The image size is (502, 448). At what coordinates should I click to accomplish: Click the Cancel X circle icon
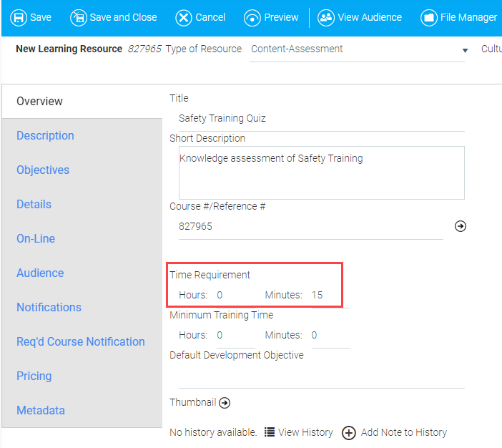pyautogui.click(x=184, y=18)
